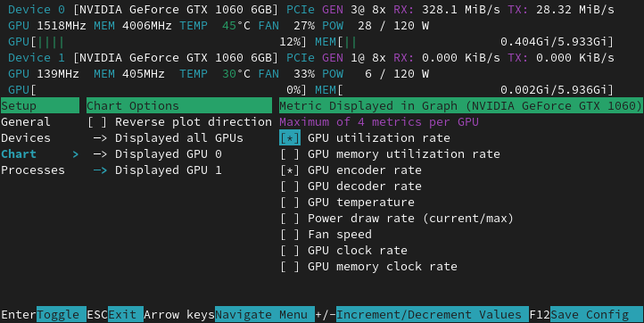The image size is (644, 323).
Task: Click Maximum of 4 metrics per GPU text
Action: tap(379, 122)
